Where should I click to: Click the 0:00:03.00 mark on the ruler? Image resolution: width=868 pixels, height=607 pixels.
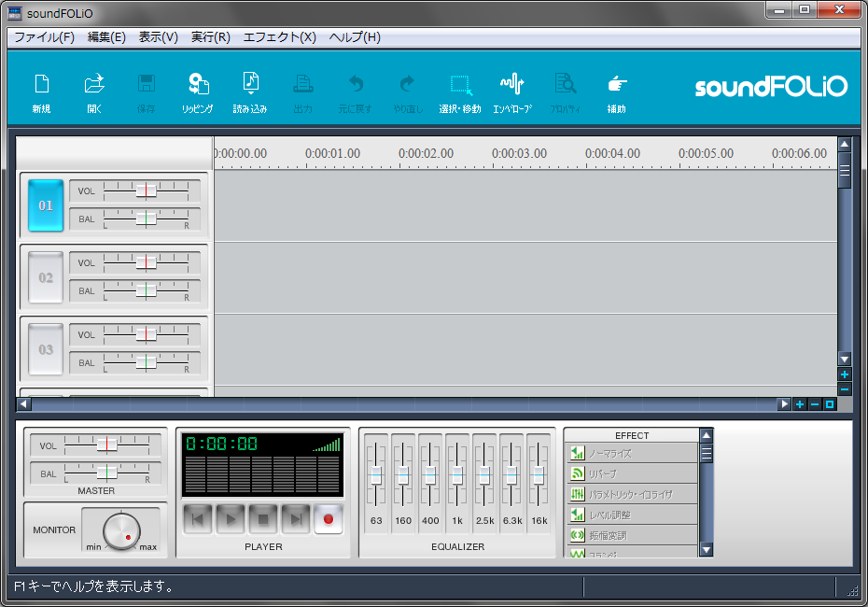[x=519, y=153]
